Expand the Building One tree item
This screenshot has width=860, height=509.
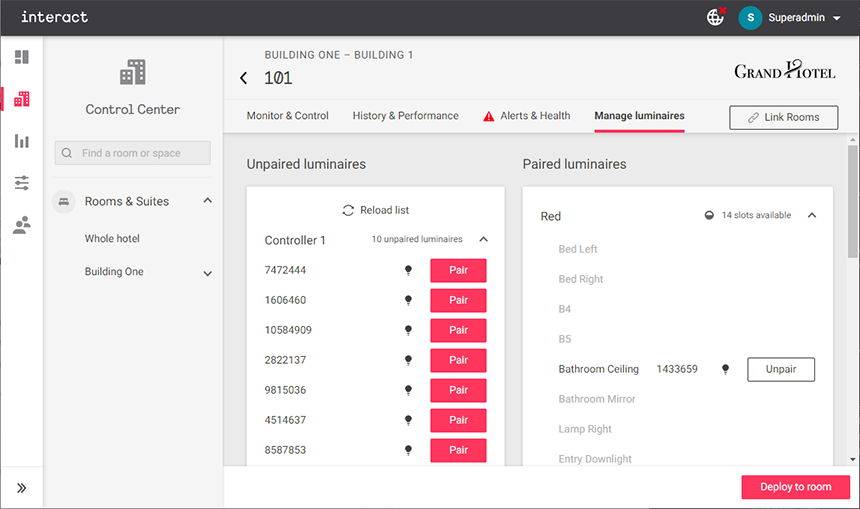click(208, 272)
